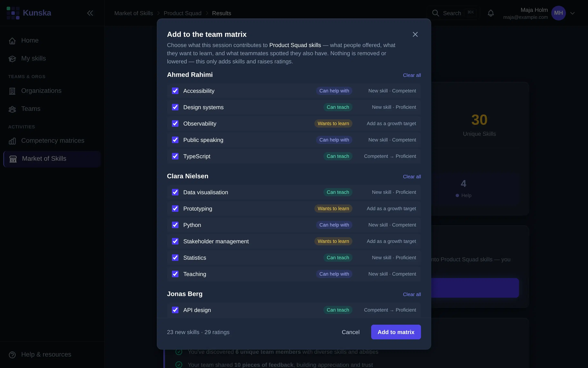Click the Competency matrices chart icon
The image size is (588, 368).
[12, 141]
